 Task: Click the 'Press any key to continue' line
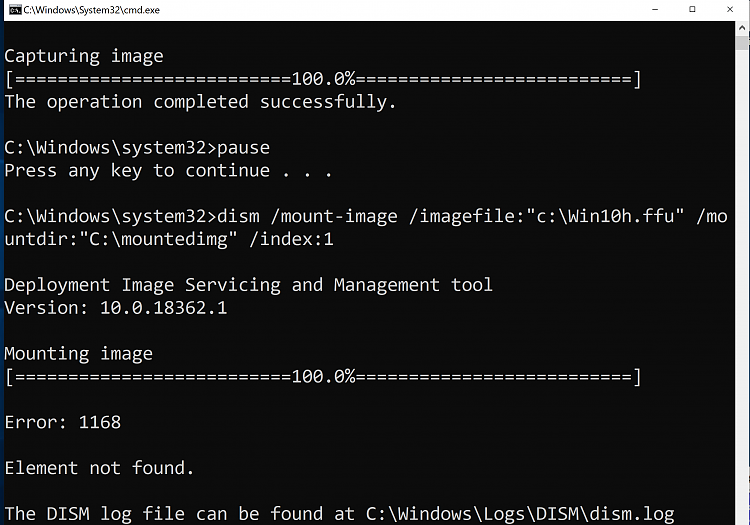pos(168,171)
